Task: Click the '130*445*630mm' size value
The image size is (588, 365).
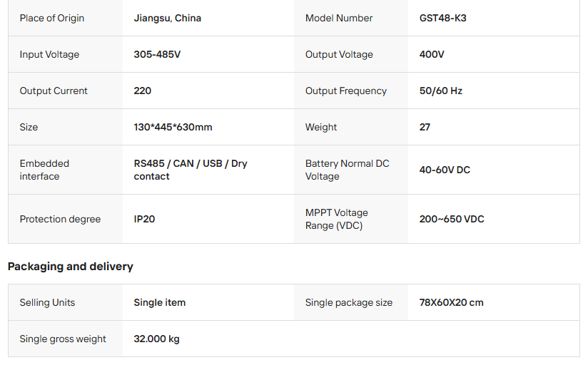Action: click(x=173, y=127)
